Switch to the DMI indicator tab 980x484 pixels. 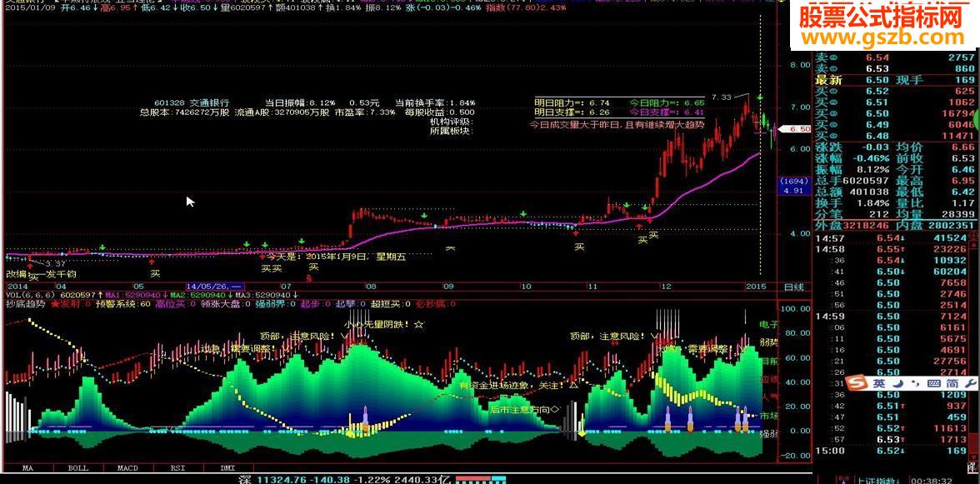(x=227, y=467)
